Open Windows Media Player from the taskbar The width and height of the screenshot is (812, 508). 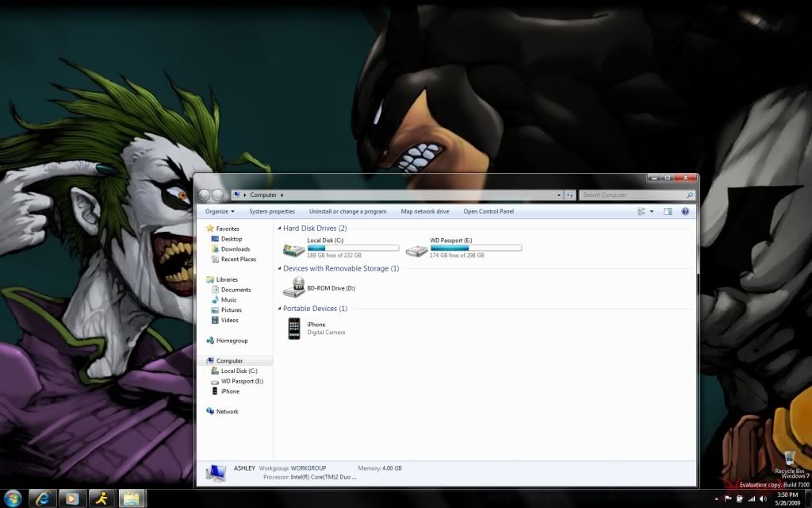(72, 498)
